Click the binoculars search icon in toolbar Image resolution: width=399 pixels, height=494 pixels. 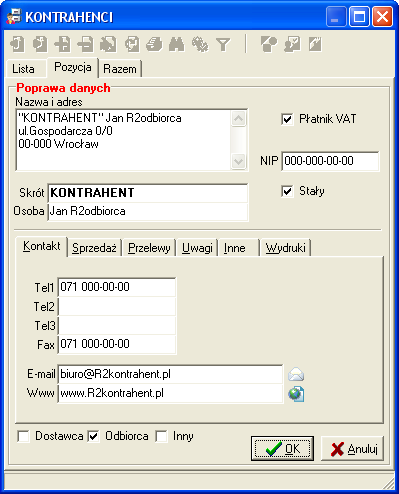pyautogui.click(x=177, y=44)
